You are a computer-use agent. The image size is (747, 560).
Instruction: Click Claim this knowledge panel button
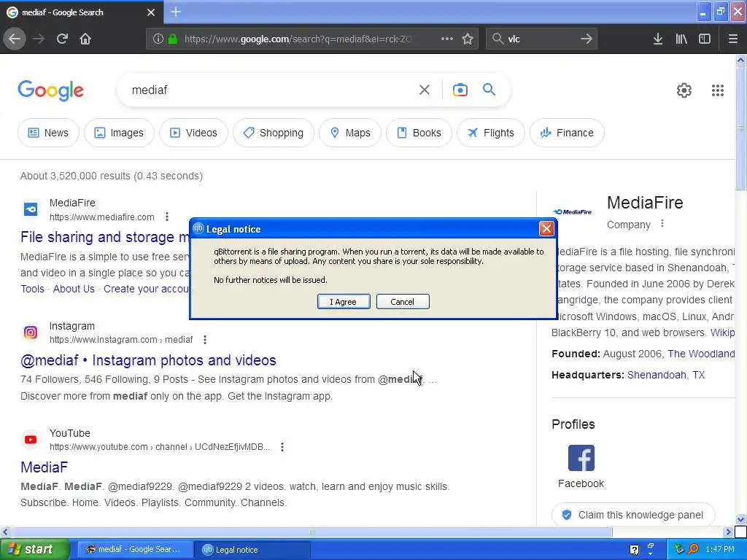(633, 515)
